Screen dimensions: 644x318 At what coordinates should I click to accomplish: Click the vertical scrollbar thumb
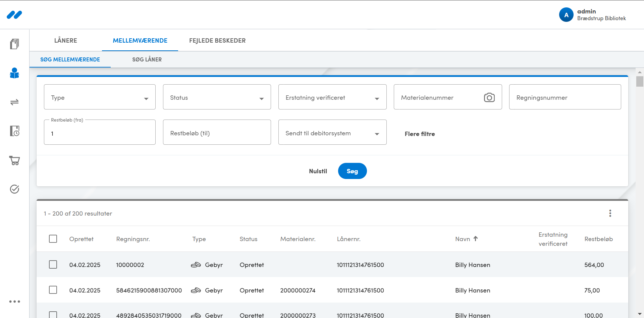pos(640,82)
